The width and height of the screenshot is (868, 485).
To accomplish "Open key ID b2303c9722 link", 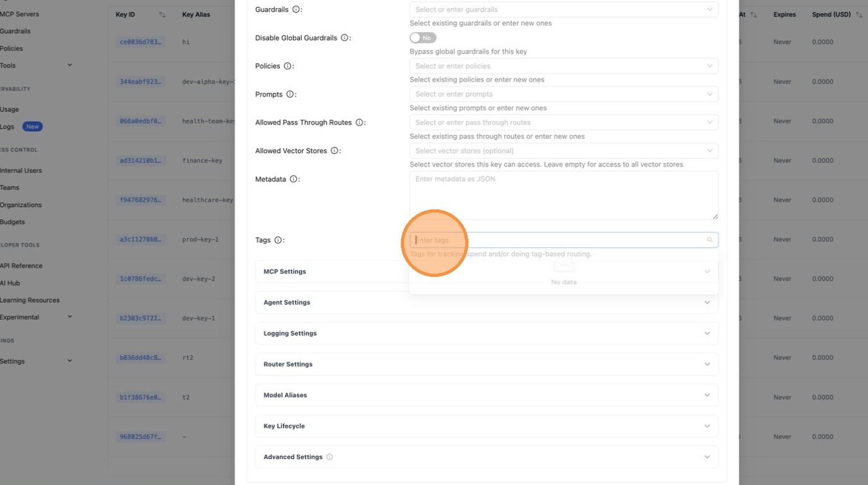I will tap(141, 318).
